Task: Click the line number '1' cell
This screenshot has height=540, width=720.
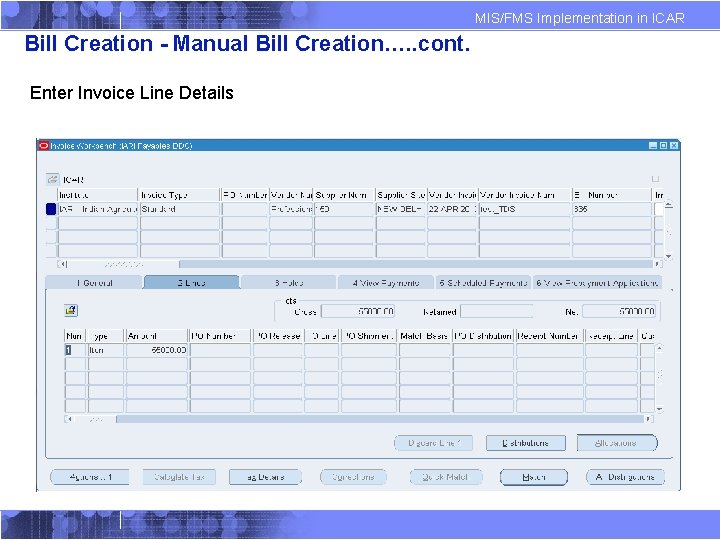Action: click(75, 350)
